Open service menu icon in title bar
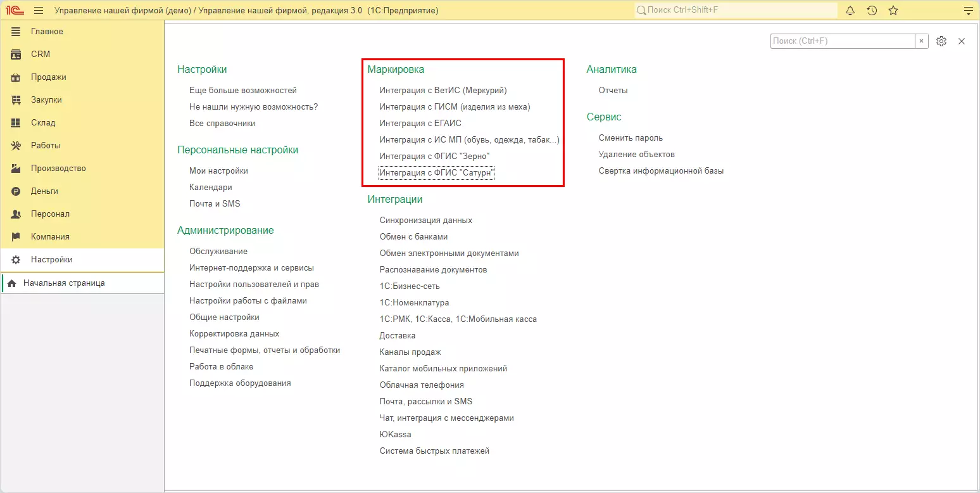Image resolution: width=980 pixels, height=493 pixels. coord(967,10)
